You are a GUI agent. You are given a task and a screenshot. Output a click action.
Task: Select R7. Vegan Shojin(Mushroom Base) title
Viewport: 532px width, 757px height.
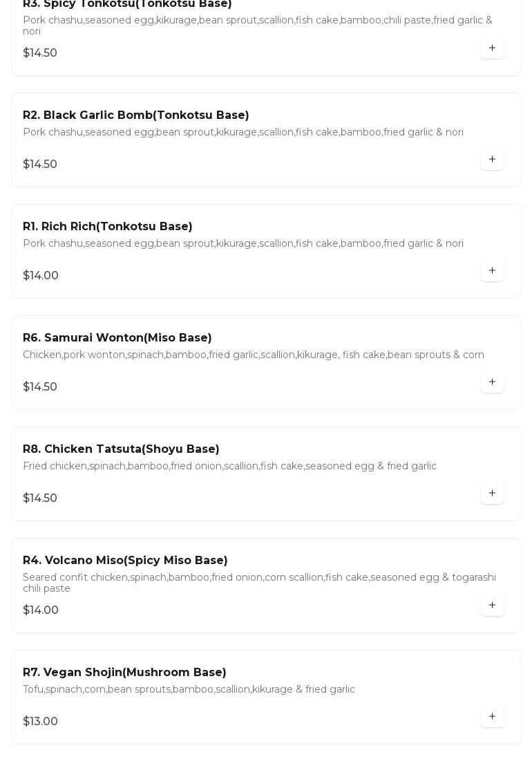(x=124, y=673)
